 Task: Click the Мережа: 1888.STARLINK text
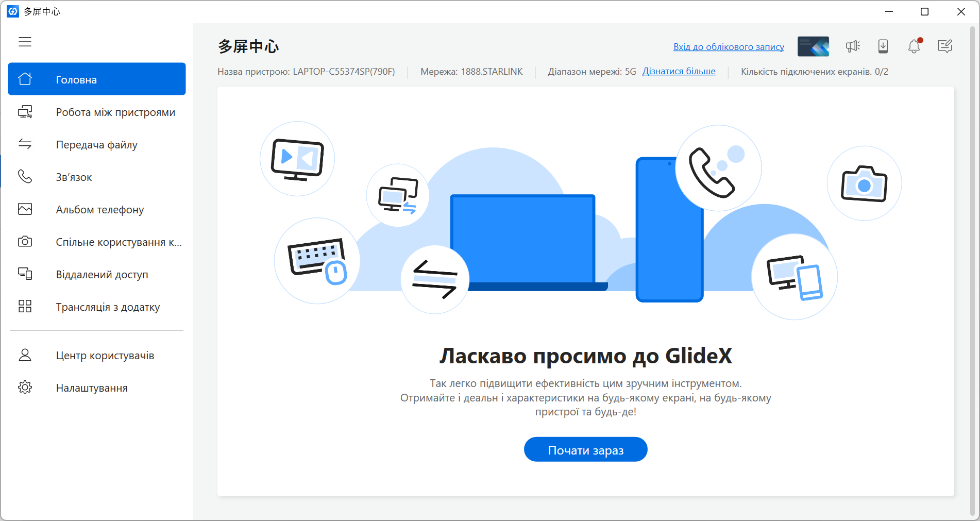pos(471,72)
